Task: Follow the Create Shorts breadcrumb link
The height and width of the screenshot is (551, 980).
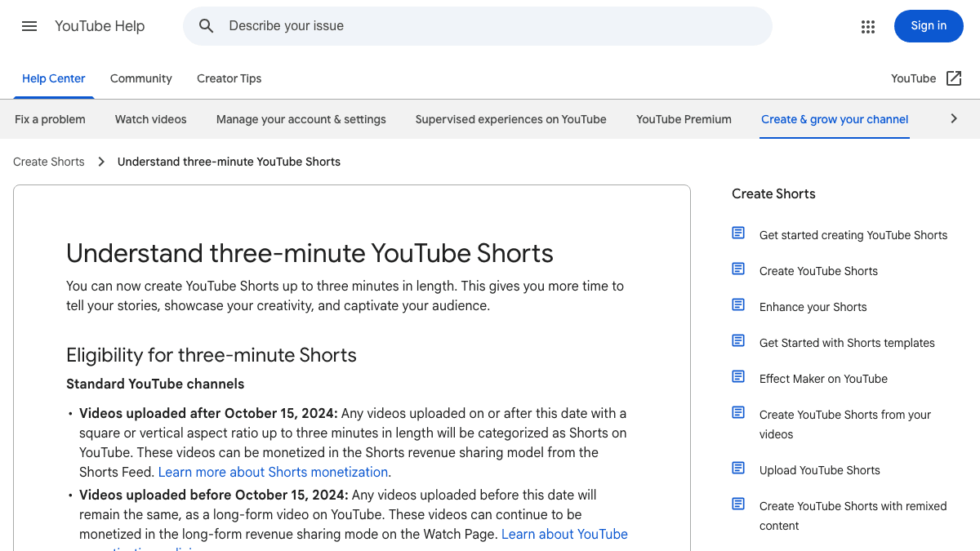Action: pyautogui.click(x=49, y=162)
